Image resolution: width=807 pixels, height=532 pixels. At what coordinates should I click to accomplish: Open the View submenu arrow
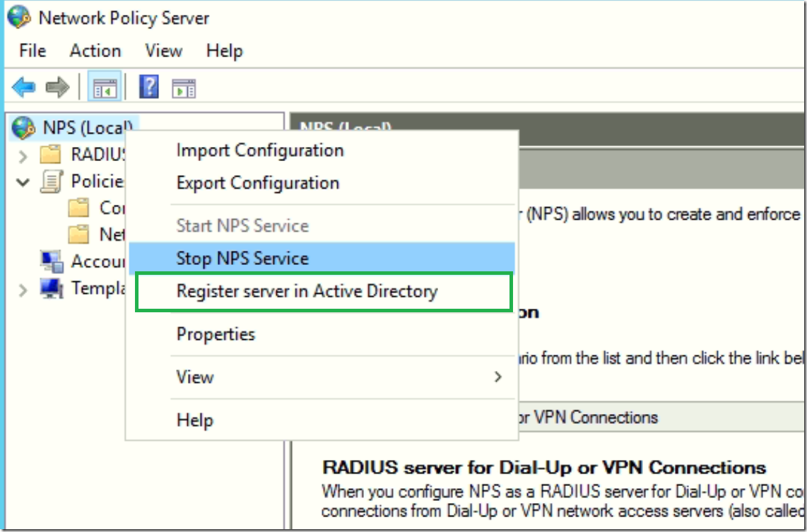497,377
